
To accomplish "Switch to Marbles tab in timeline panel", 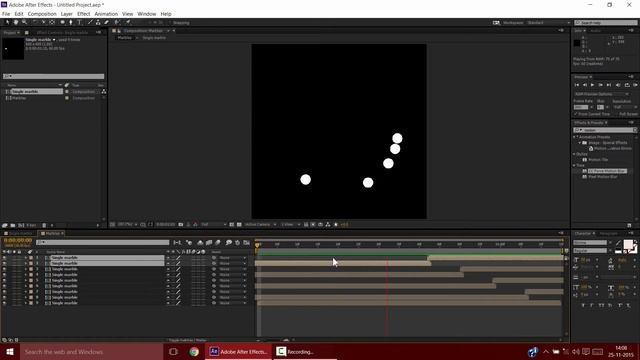I will point(52,233).
